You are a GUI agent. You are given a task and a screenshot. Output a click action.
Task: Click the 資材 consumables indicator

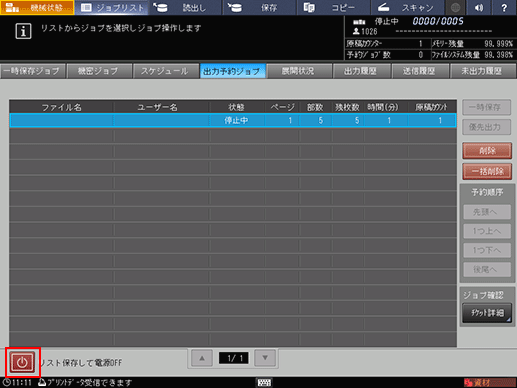490,383
